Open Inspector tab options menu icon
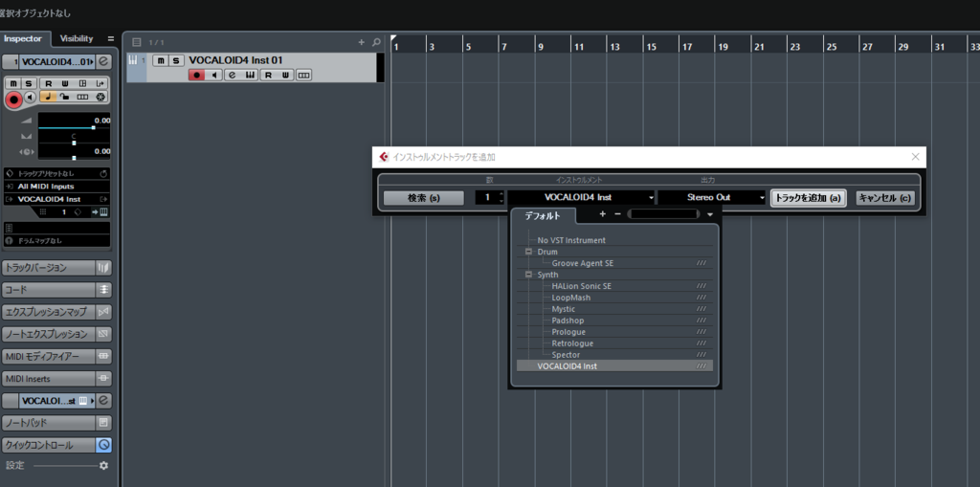Viewport: 980px width, 487px height. click(x=111, y=39)
